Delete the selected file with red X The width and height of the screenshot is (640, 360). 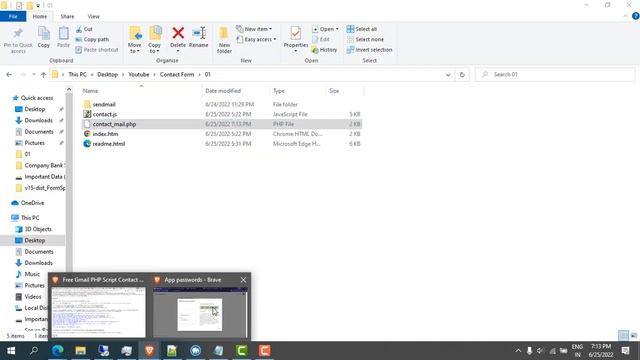178,39
